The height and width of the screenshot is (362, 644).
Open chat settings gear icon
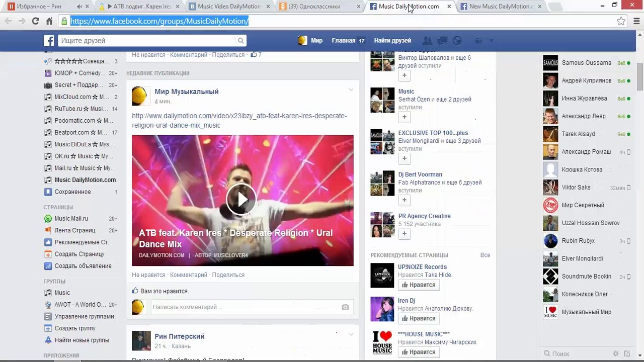tap(616, 354)
